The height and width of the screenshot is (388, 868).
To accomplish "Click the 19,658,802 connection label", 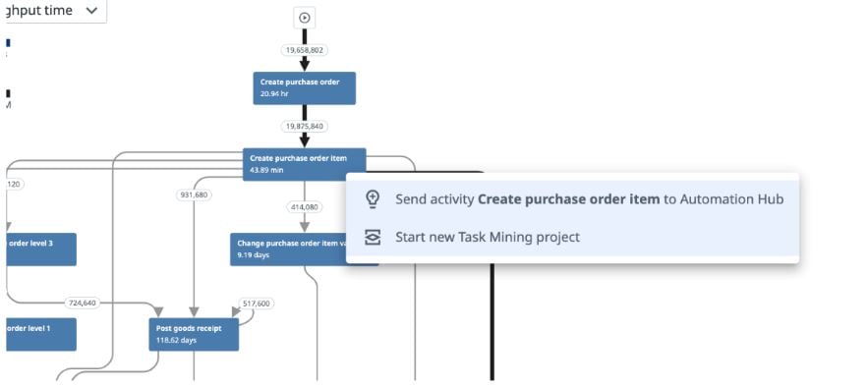I will tap(305, 50).
